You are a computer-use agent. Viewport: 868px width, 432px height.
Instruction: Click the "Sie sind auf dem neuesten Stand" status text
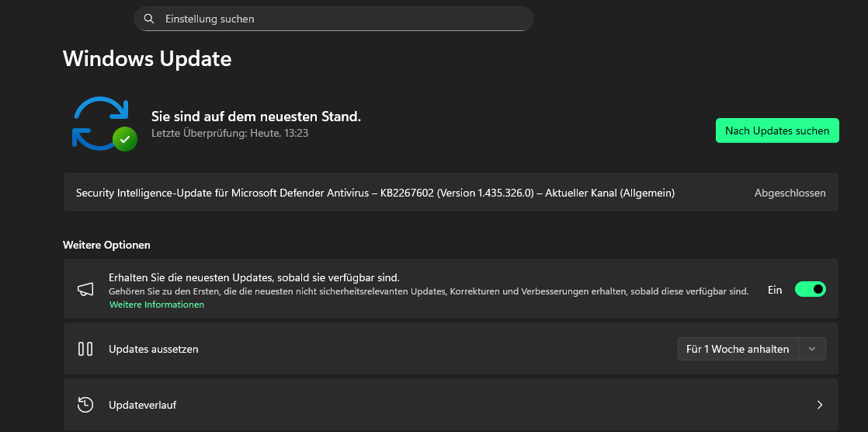click(256, 117)
